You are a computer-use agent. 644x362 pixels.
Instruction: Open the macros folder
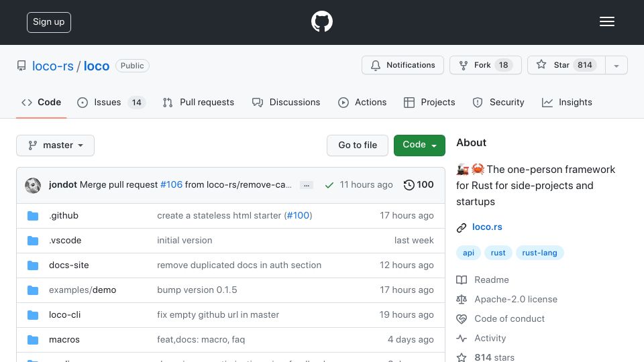click(x=64, y=340)
